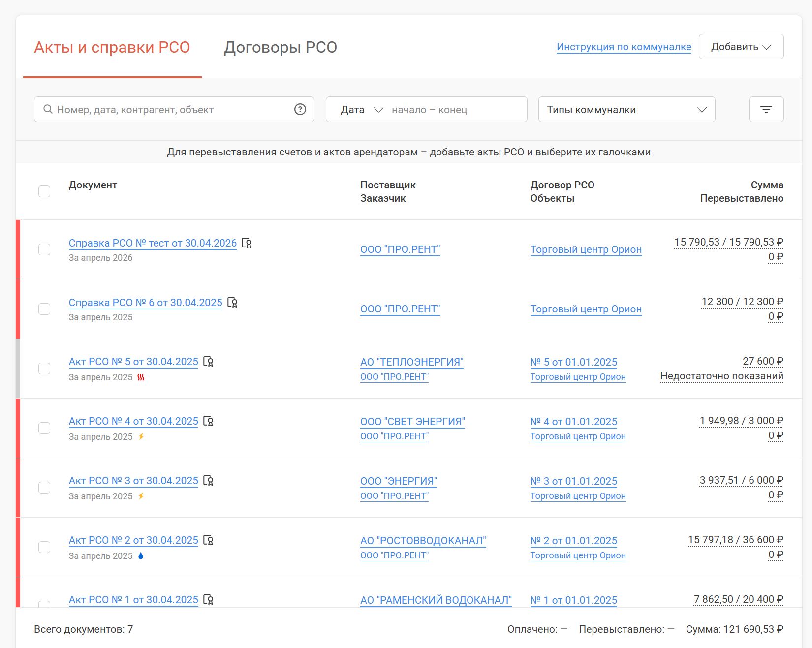Click certificate icon next to Справка РСО № тест
Screen dimensions: 812x648
(247, 243)
